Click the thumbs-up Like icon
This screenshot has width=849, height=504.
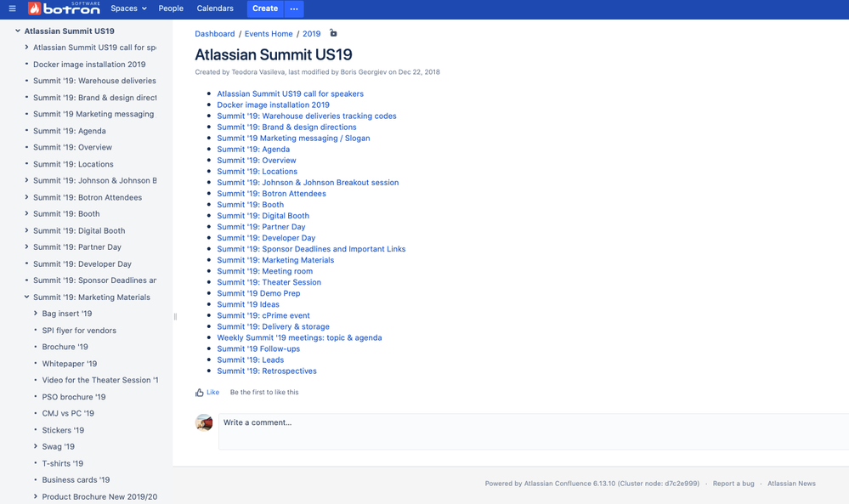199,393
